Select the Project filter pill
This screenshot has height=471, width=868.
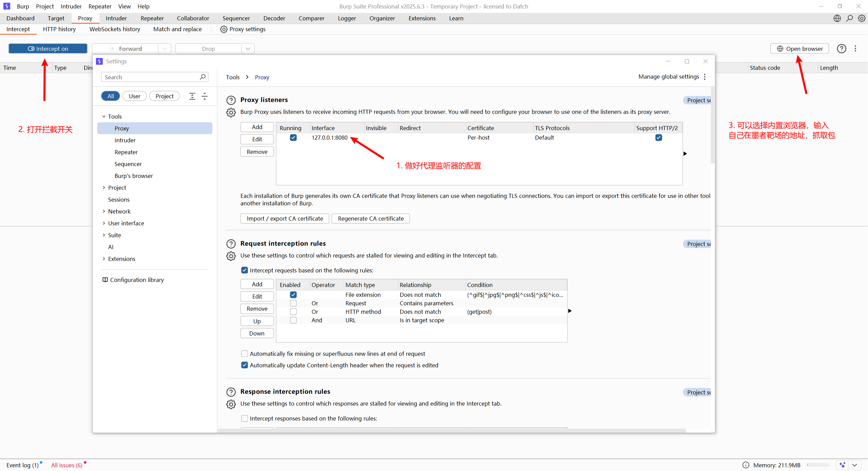(x=164, y=96)
